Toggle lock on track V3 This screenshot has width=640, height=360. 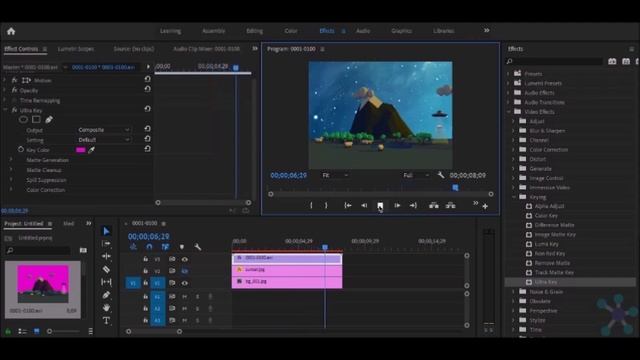click(145, 259)
